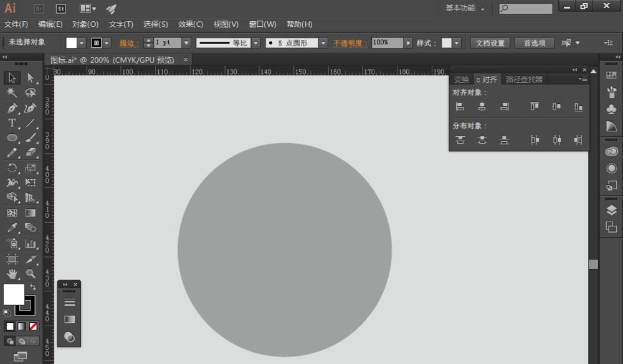Select the Zoom magnifier tool
Viewport: 623px width, 364px height.
[x=31, y=273]
